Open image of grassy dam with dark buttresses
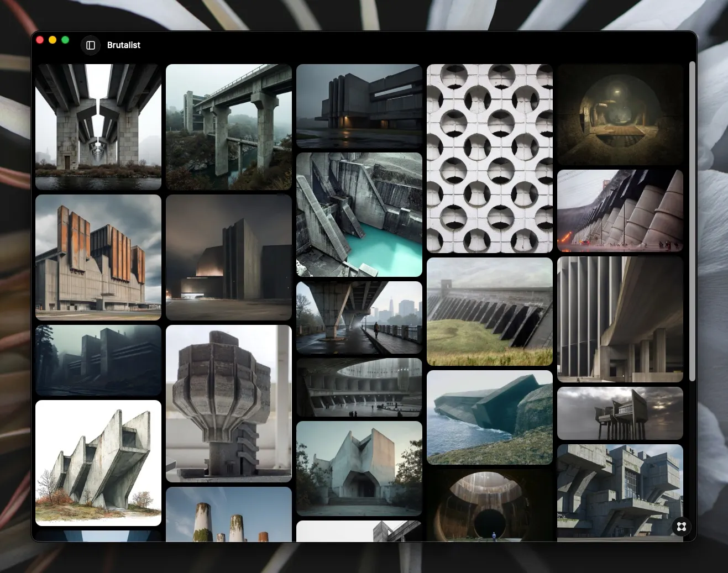 (x=490, y=312)
